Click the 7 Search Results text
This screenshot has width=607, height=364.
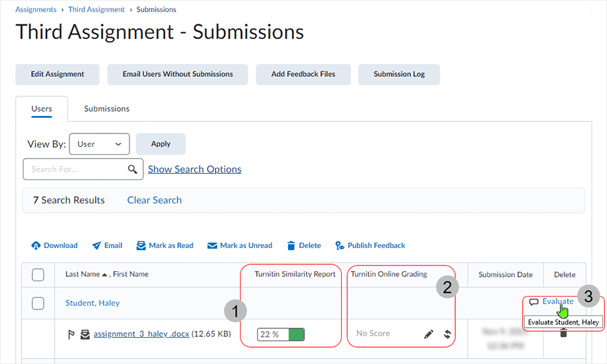click(x=69, y=200)
